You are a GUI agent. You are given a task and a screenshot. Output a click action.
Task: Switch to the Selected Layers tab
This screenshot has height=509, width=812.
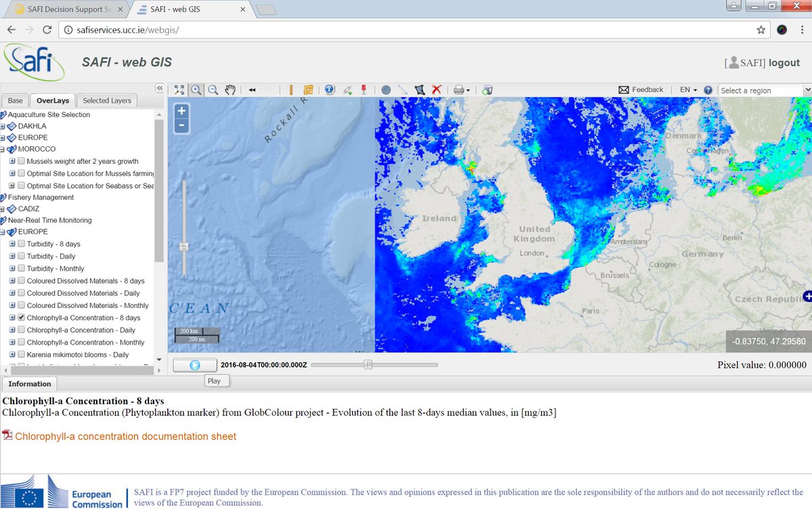point(107,100)
